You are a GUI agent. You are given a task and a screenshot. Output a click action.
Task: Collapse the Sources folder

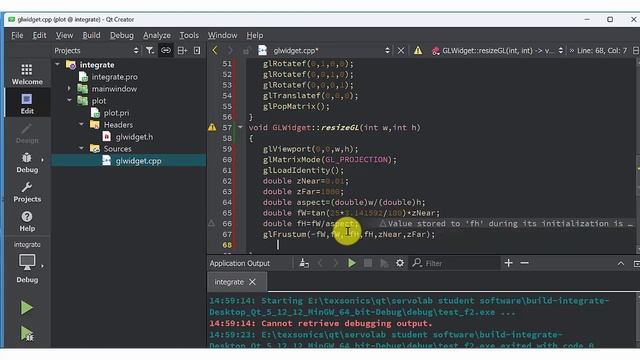click(x=81, y=149)
